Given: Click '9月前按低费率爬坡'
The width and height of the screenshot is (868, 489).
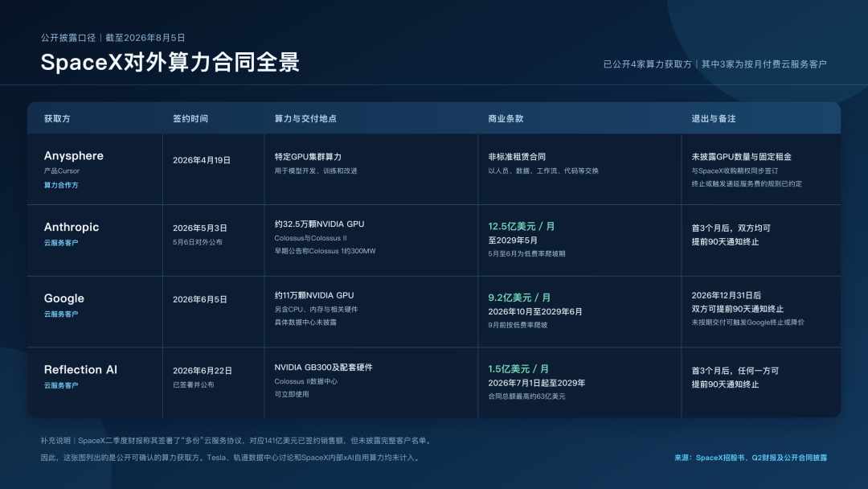Looking at the screenshot, I should point(518,325).
